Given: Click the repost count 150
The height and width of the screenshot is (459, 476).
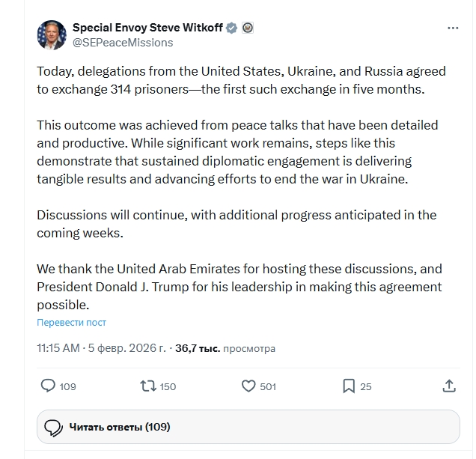Looking at the screenshot, I should 168,387.
